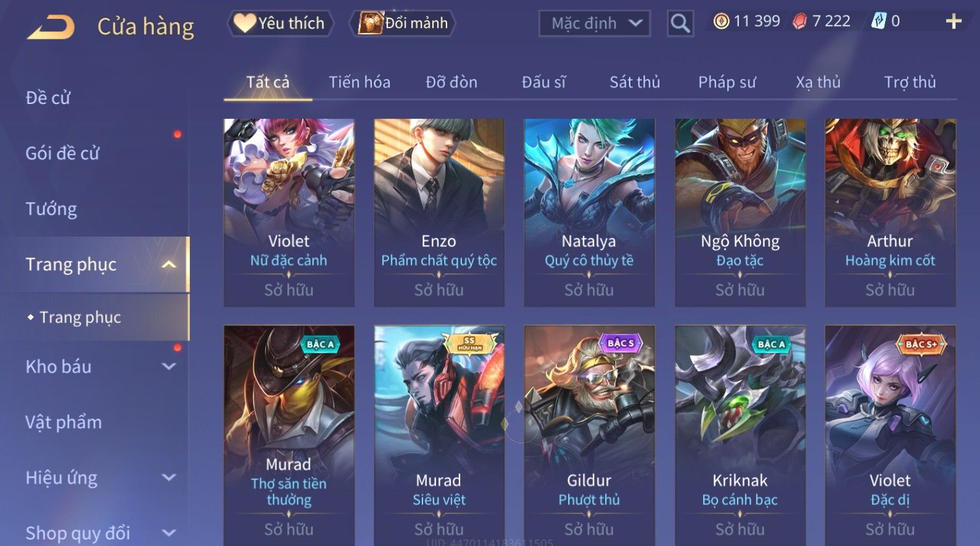Select the Tiến hóa tab
This screenshot has height=546, width=980.
tap(359, 83)
